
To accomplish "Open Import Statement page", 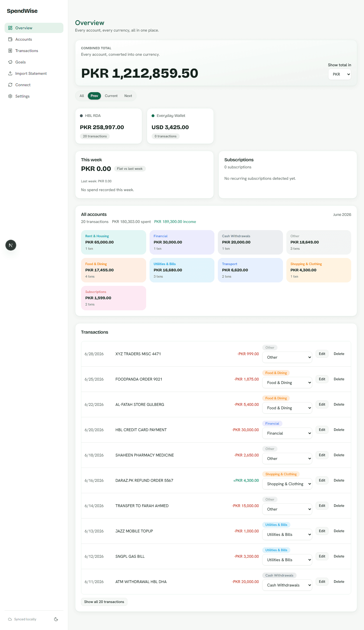I will (34, 73).
